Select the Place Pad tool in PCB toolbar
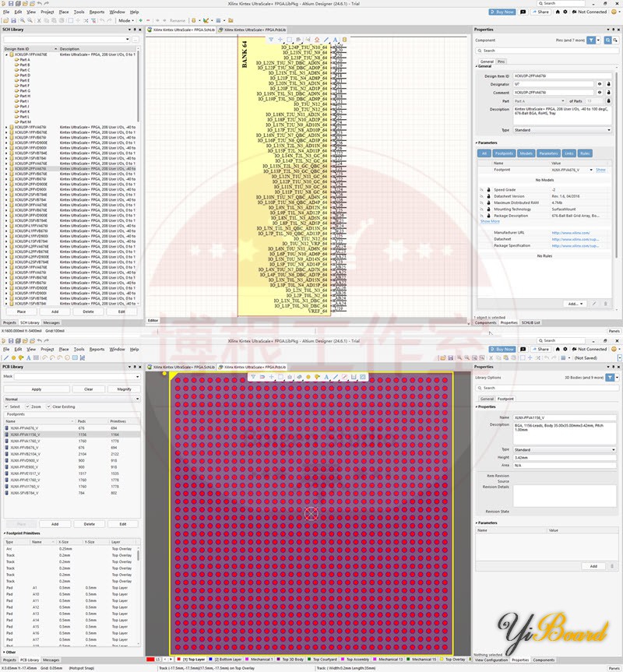The width and height of the screenshot is (623, 672). (x=308, y=375)
